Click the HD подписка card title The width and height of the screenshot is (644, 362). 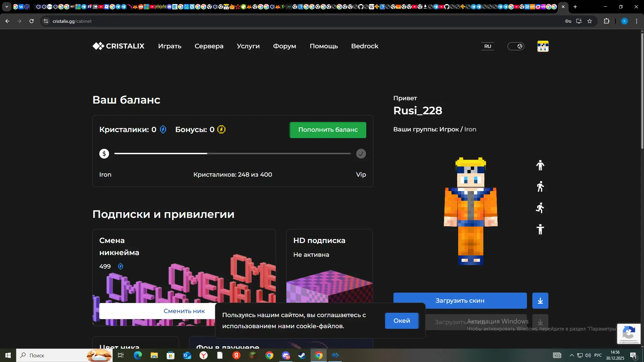(319, 241)
